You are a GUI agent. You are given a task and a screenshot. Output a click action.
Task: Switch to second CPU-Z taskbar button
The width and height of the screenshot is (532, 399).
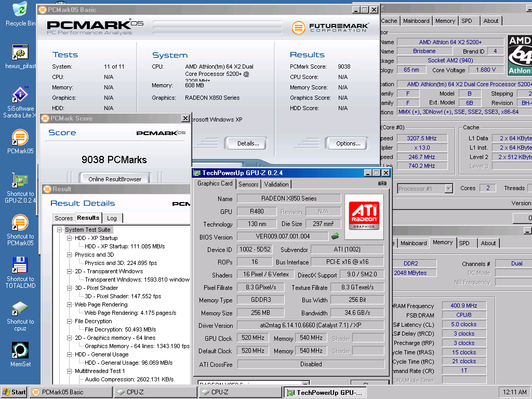(x=240, y=392)
